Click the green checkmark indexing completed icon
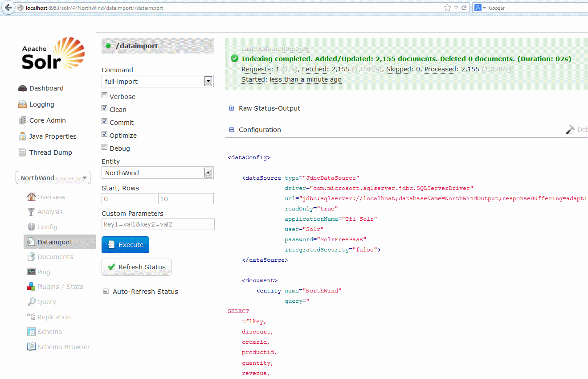Screen dimensions: 588x379 click(234, 58)
